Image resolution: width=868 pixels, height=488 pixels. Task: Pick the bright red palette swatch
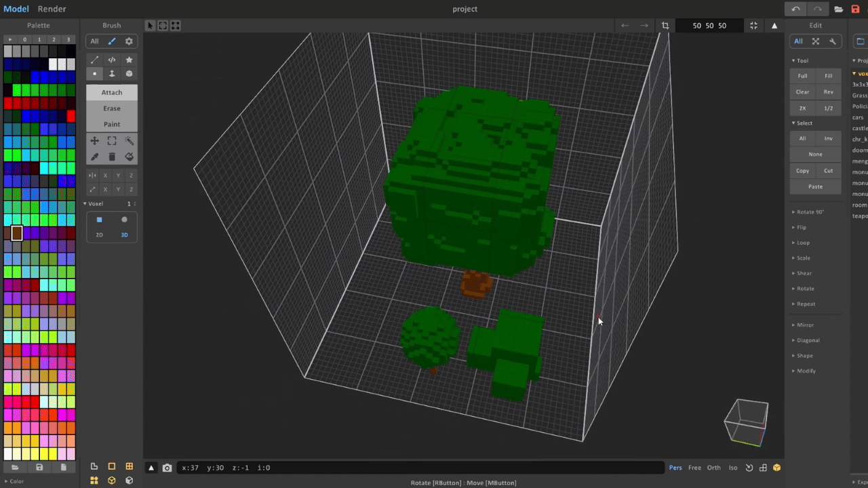[x=71, y=116]
